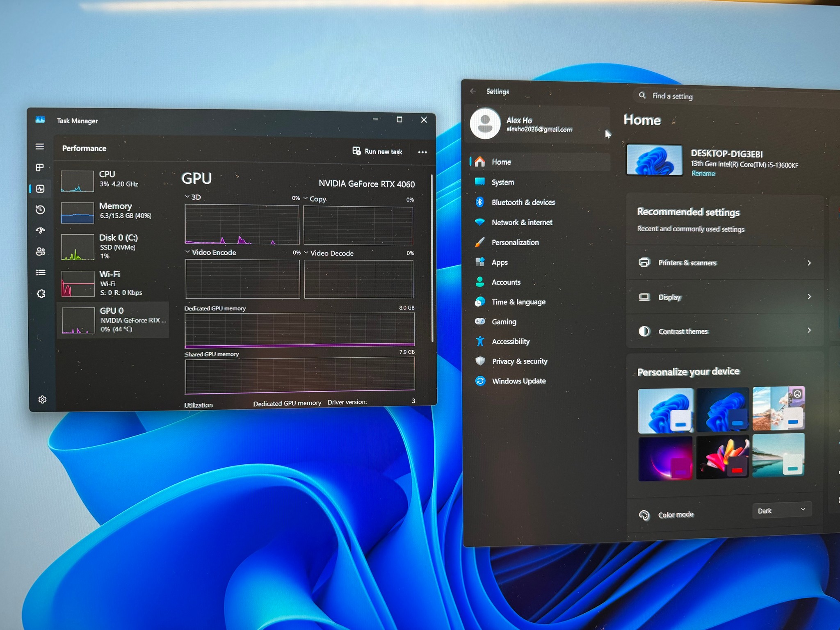Viewport: 840px width, 630px height.
Task: Select Performance page icon in Task Manager sidebar
Action: tap(40, 189)
